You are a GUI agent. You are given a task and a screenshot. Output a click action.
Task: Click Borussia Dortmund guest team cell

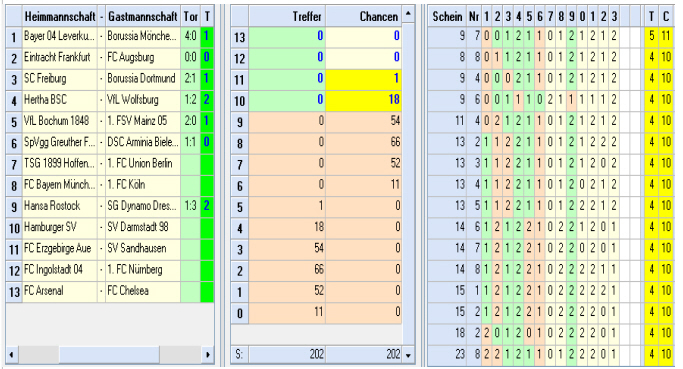coord(143,79)
